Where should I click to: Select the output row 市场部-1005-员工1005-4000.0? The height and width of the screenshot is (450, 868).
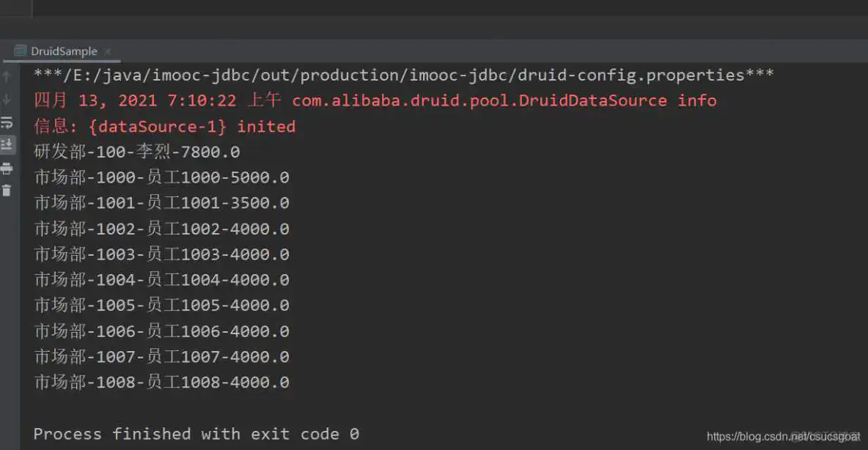point(161,306)
